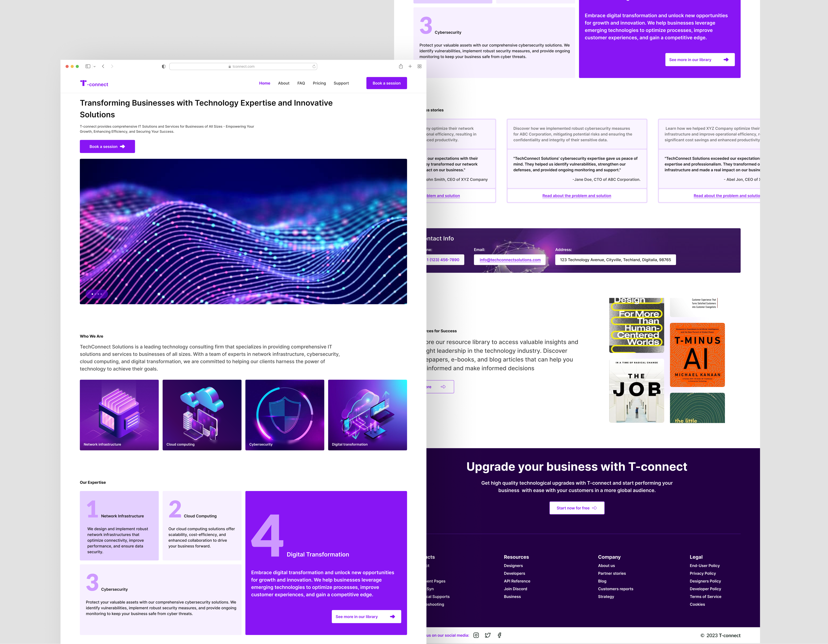Open Facebook from the footer social icons
This screenshot has height=644, width=828.
(x=500, y=635)
